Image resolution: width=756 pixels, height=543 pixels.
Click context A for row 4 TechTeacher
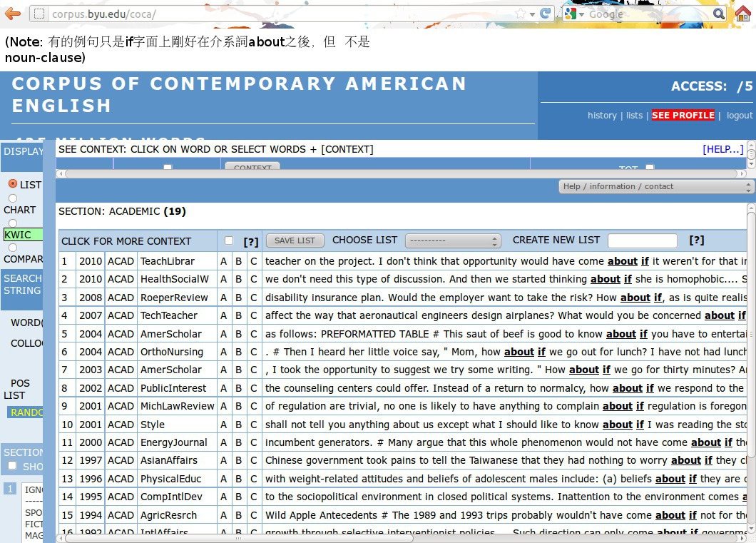click(x=223, y=316)
